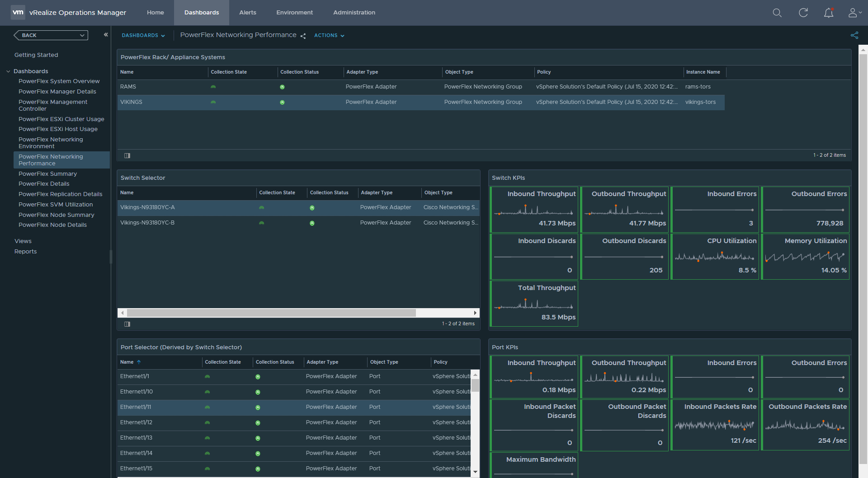Open Views in the sidebar

point(23,241)
